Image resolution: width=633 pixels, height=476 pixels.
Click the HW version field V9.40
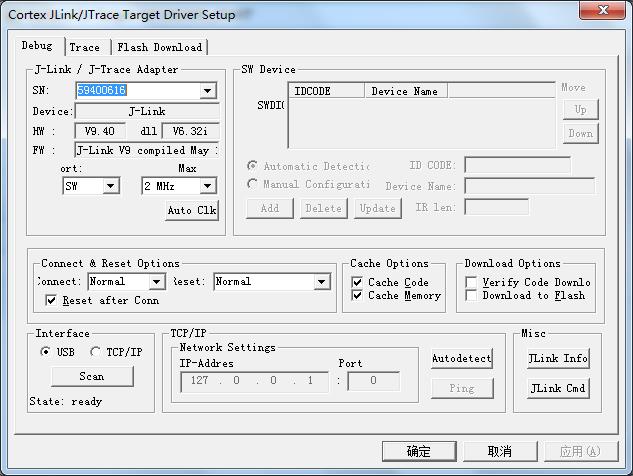coord(100,131)
